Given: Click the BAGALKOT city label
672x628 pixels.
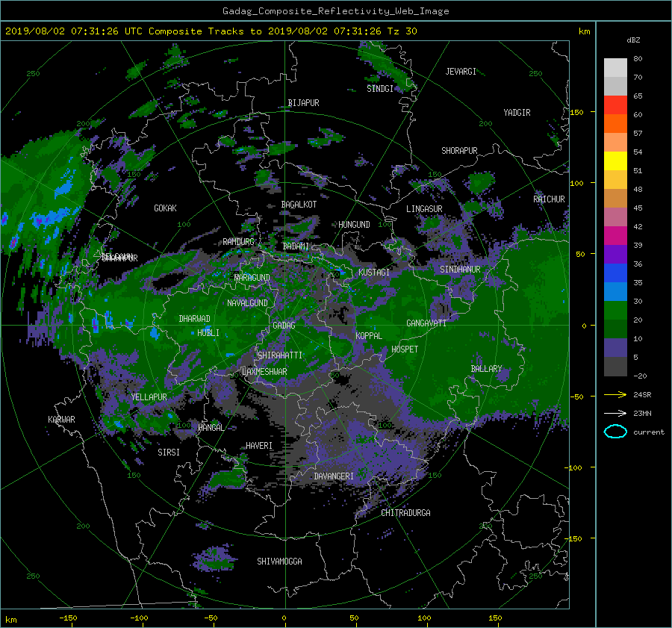Looking at the screenshot, I should pyautogui.click(x=299, y=205).
